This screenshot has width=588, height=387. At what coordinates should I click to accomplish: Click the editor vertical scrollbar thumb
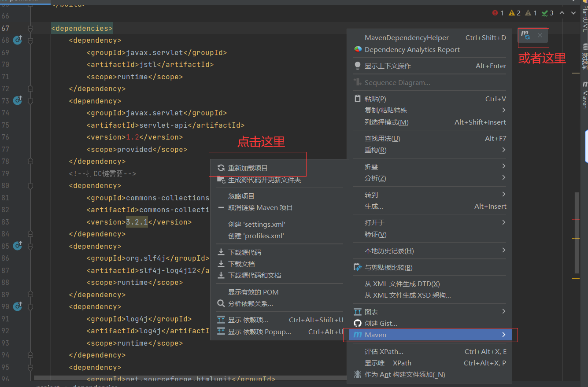click(577, 232)
